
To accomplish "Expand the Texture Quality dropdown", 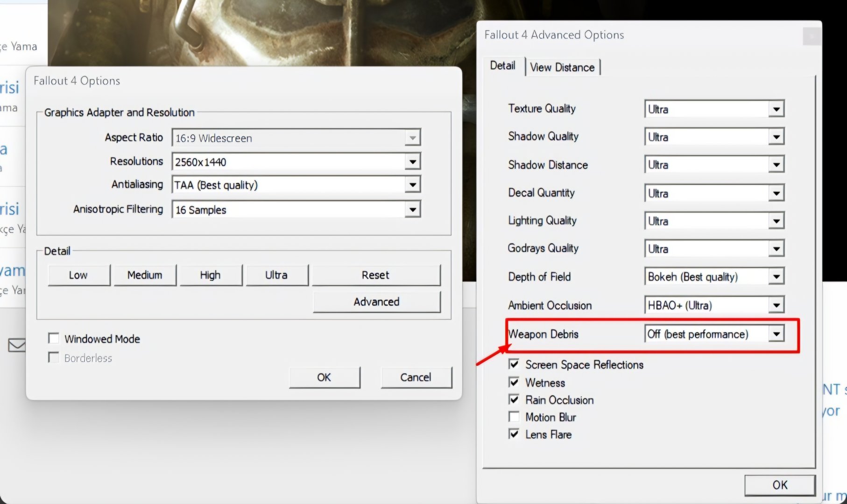I will (x=714, y=109).
